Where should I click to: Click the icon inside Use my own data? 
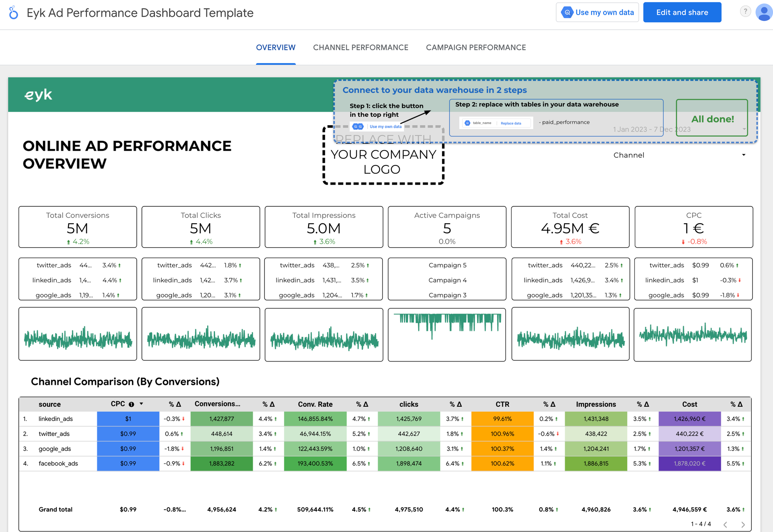567,12
